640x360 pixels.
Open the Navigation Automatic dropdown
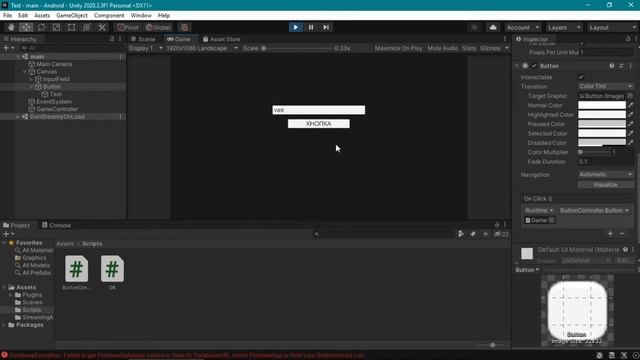(606, 174)
